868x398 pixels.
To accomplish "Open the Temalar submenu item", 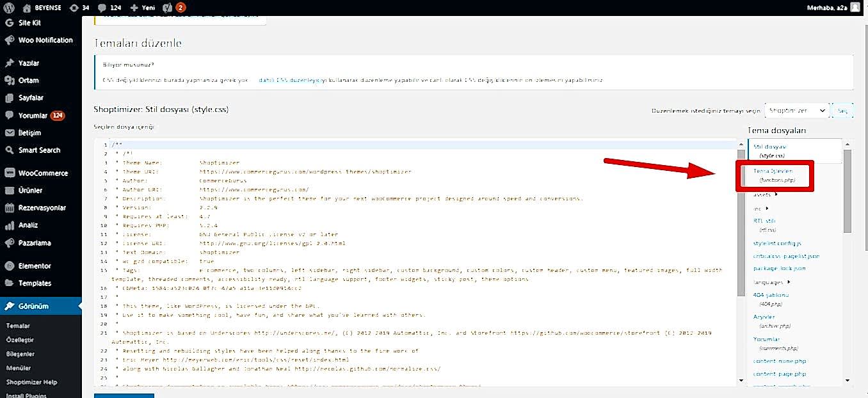I will pos(18,326).
